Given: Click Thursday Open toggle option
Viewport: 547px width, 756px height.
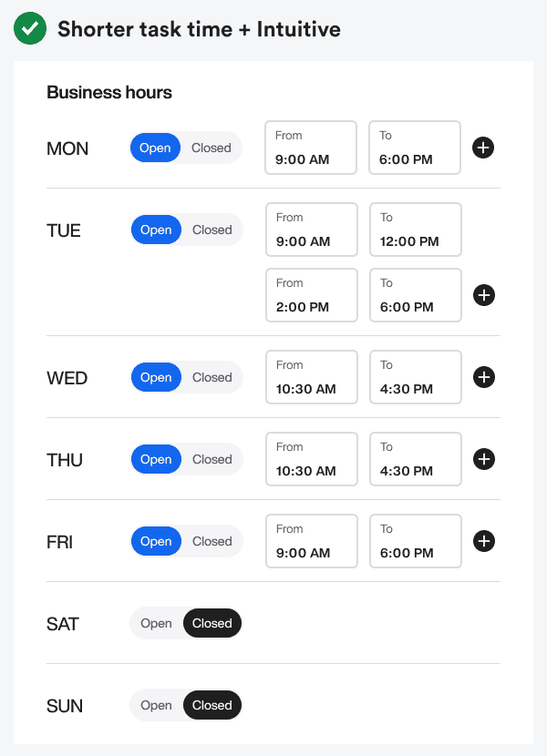Looking at the screenshot, I should point(156,459).
